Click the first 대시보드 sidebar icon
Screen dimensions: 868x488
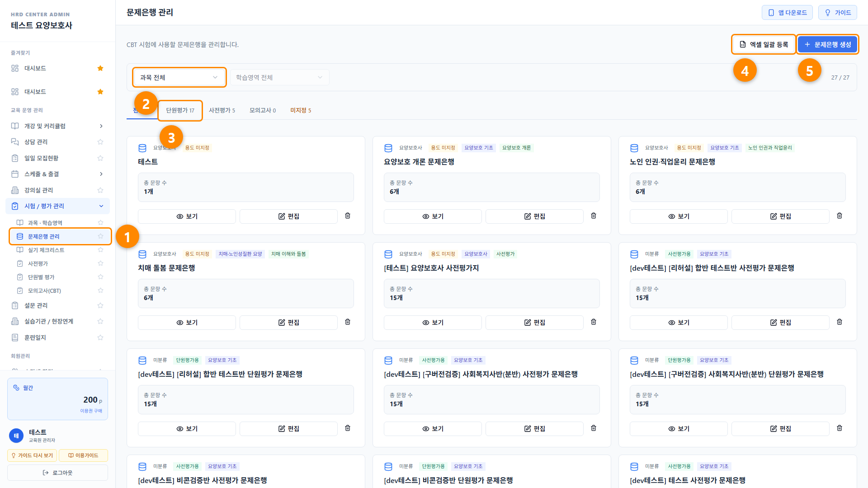[x=15, y=68]
